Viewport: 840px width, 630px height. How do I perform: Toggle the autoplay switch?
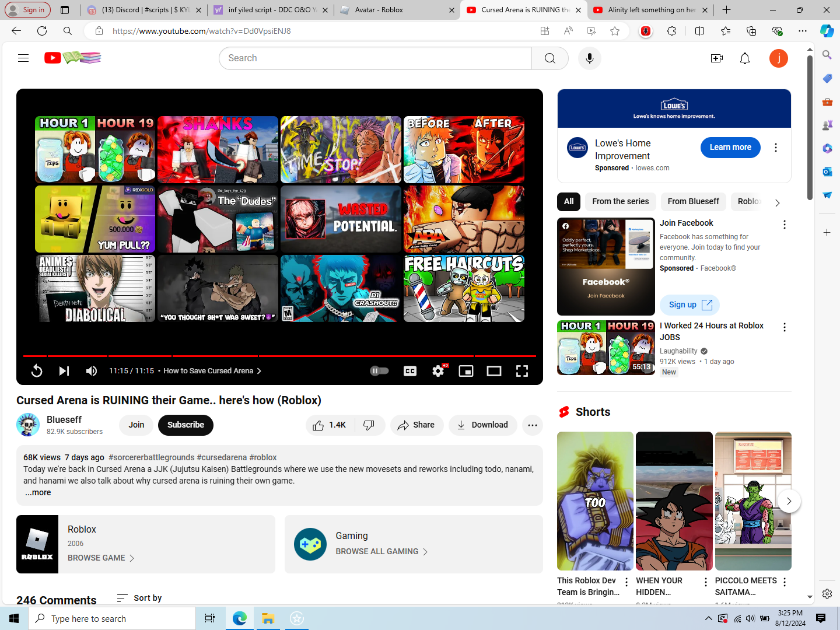point(379,371)
